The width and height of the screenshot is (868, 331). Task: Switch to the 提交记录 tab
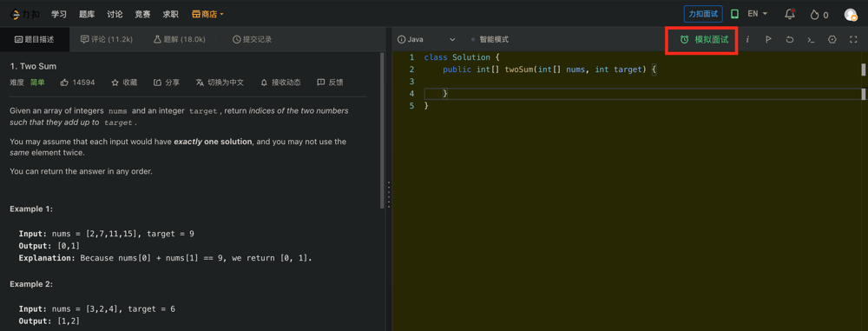tap(252, 39)
